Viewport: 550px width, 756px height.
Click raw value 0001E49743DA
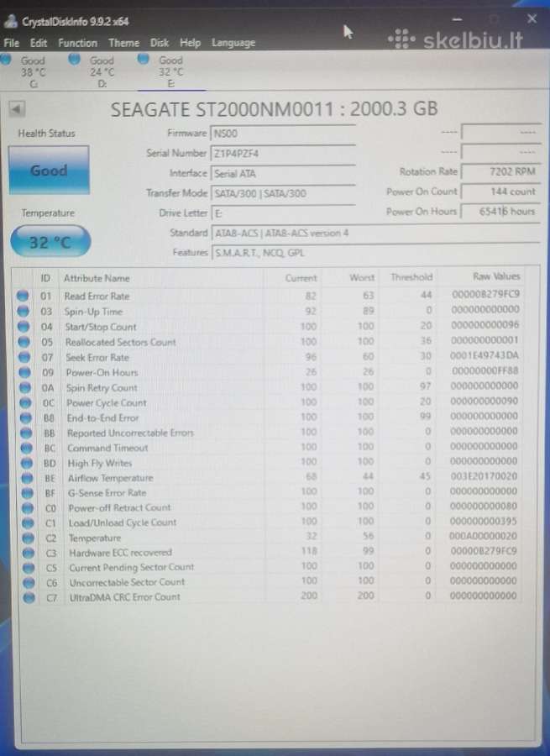(x=485, y=355)
